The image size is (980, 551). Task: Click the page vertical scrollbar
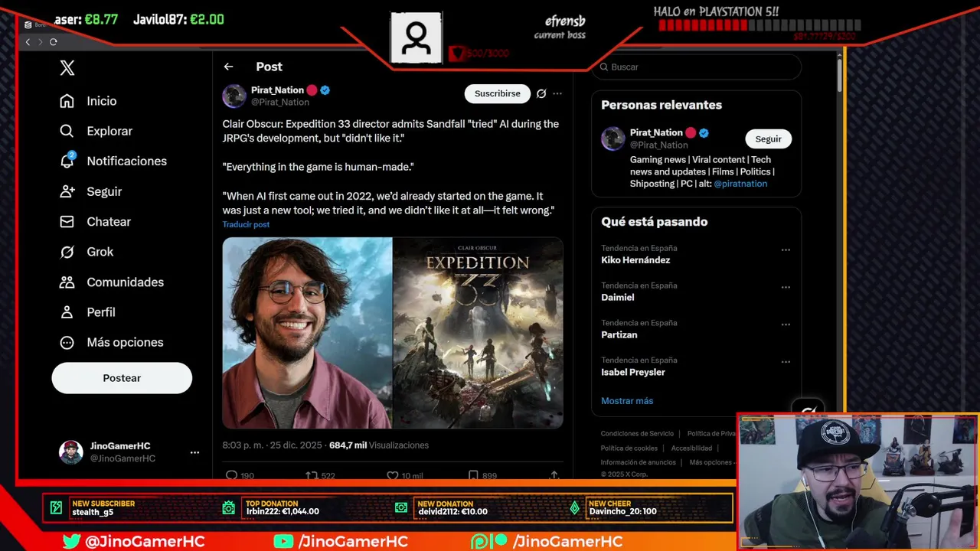coord(839,75)
